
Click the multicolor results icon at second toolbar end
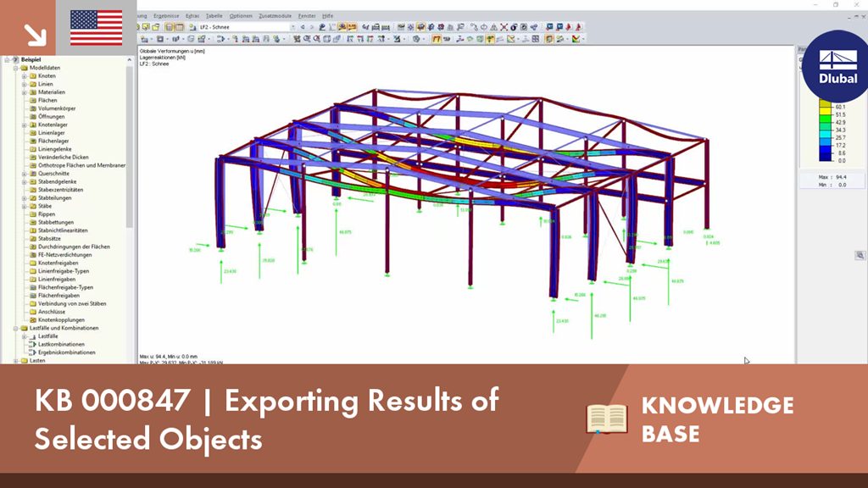[x=576, y=39]
